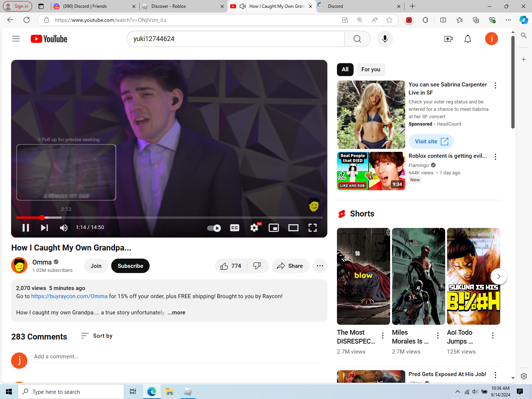Skip to the next video
Image resolution: width=532 pixels, height=399 pixels.
[44, 228]
